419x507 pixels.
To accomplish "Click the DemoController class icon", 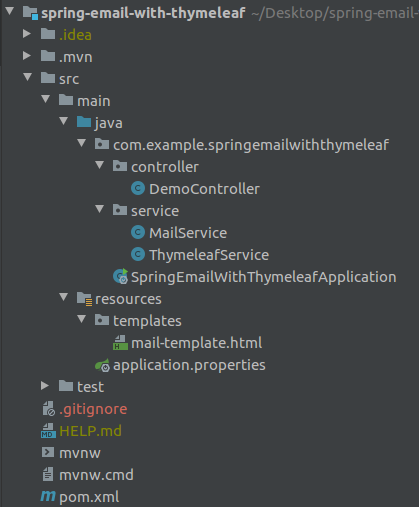I will (138, 188).
